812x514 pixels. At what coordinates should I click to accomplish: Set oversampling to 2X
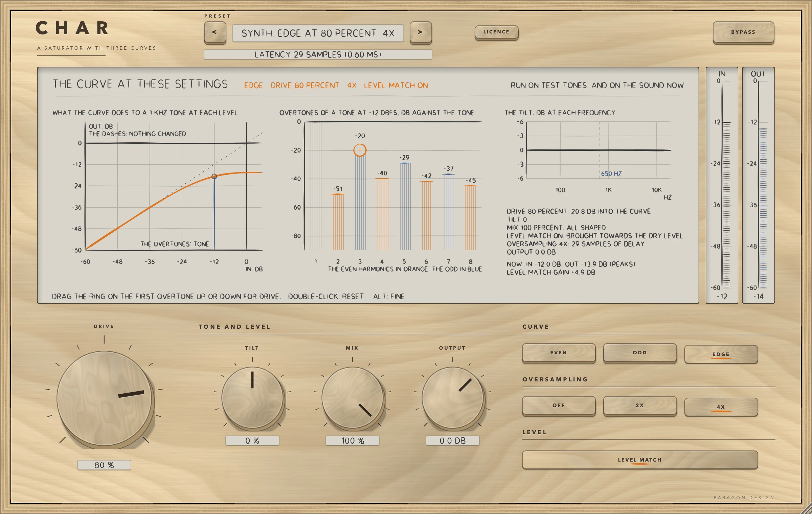640,406
